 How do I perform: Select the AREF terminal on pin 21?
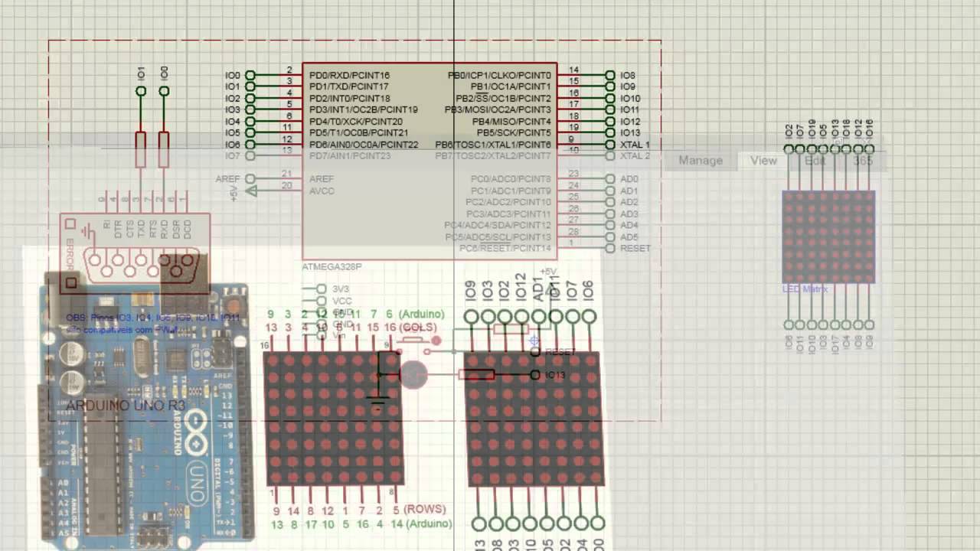(x=250, y=178)
